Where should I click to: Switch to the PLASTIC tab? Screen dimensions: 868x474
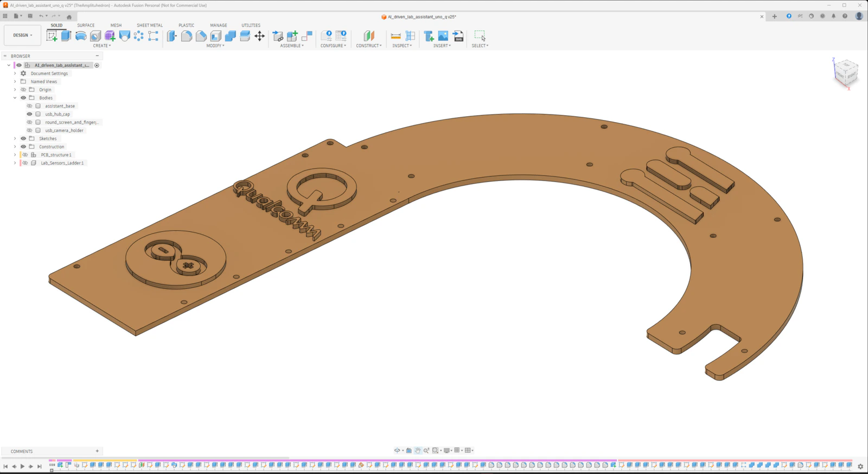(187, 26)
